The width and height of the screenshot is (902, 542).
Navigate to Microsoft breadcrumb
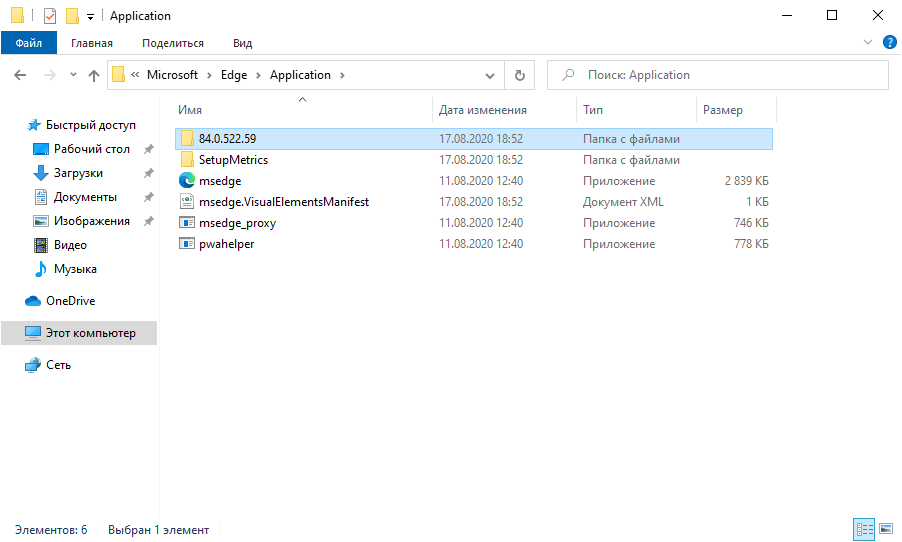173,75
